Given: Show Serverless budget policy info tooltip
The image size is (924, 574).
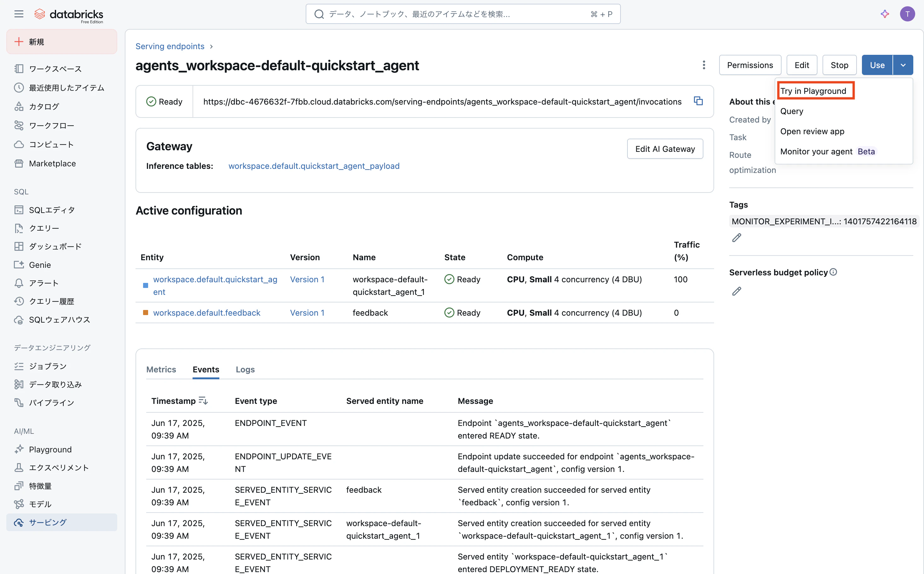Looking at the screenshot, I should [833, 272].
